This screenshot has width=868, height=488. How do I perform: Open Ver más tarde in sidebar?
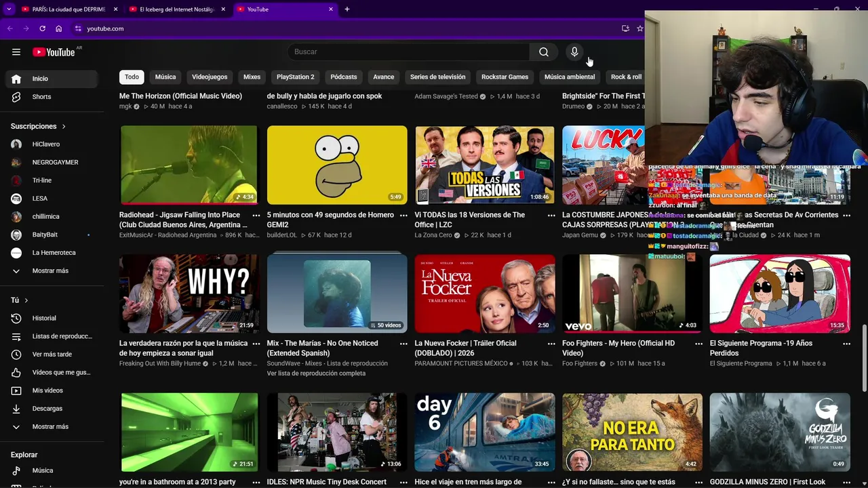pos(52,354)
